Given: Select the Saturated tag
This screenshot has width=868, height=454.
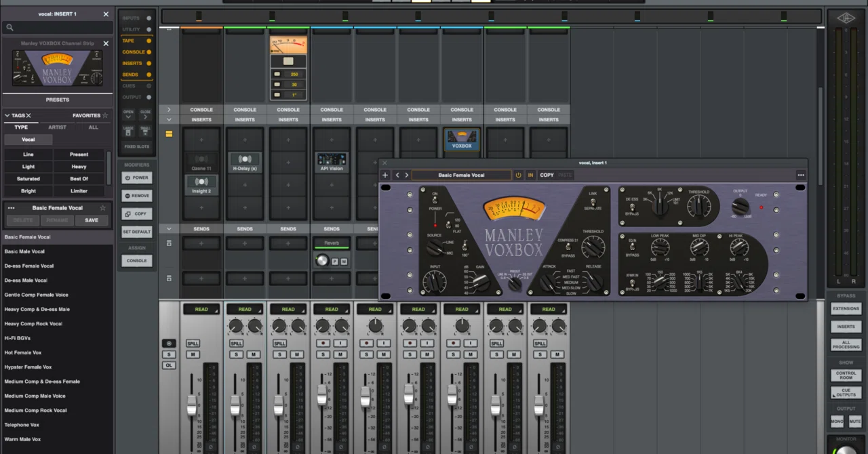Looking at the screenshot, I should [x=28, y=179].
